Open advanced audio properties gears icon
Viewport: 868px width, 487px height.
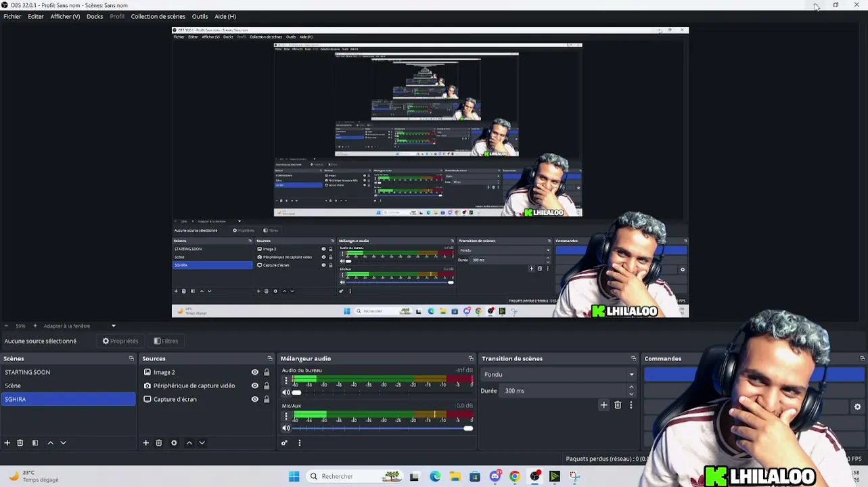(284, 443)
